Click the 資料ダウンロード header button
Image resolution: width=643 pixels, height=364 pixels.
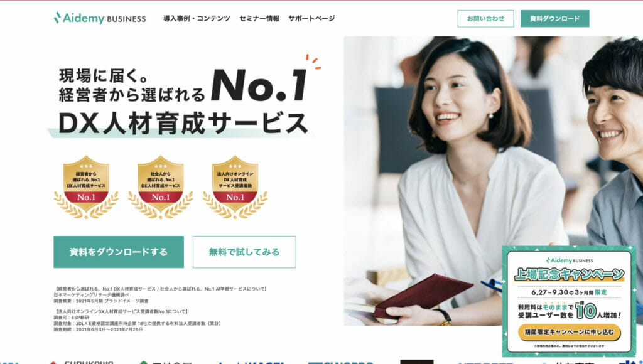555,18
